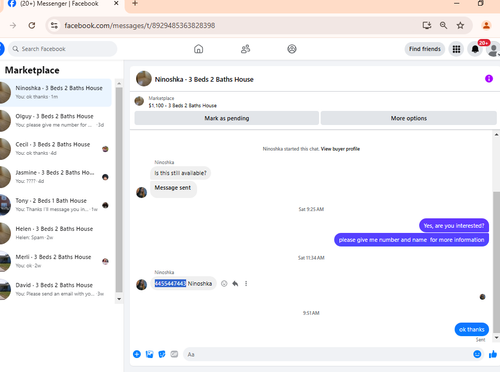Click the 'ok thanks' sent message bubble
Screen dimensions: 500x372
[471, 329]
